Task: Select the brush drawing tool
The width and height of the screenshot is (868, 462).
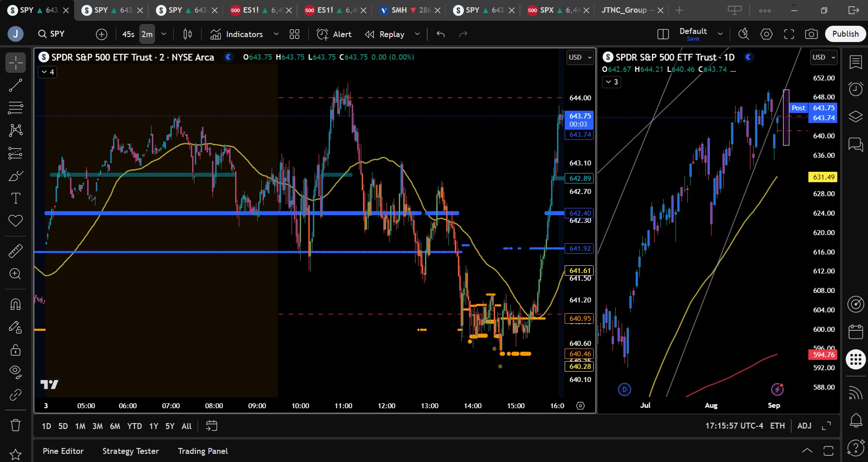Action: pos(15,176)
